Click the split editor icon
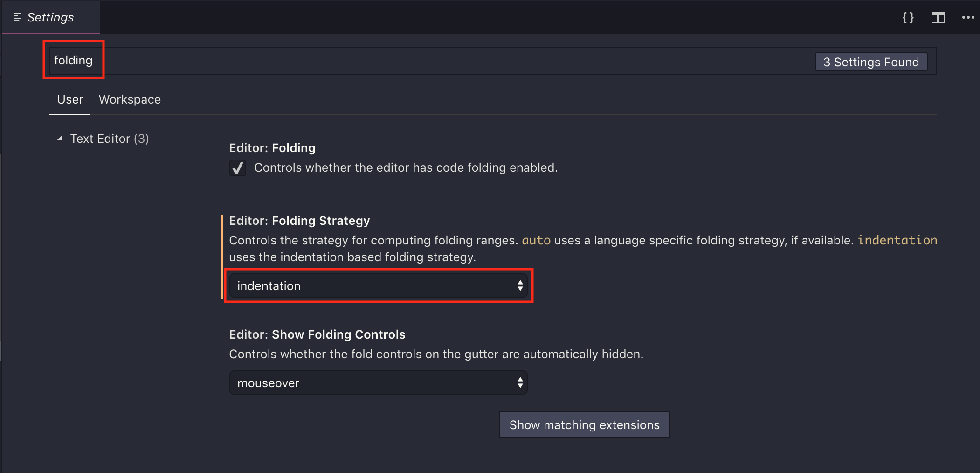Viewport: 980px width, 473px height. coord(938,18)
